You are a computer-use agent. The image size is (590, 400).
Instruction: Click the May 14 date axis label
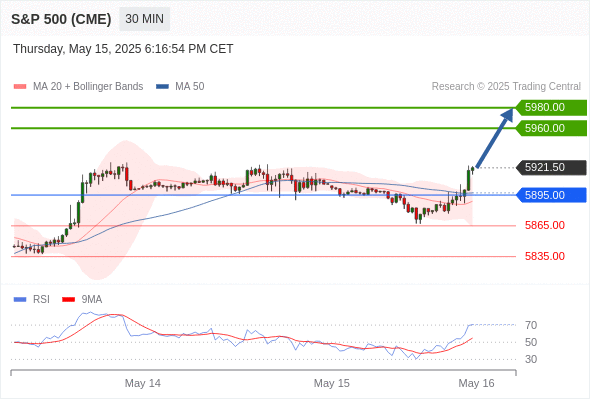click(x=143, y=383)
